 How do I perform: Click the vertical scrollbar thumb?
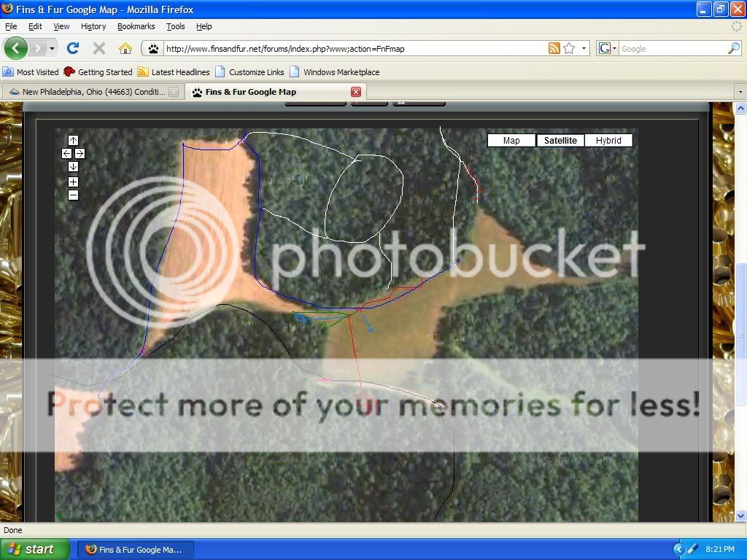(x=740, y=334)
